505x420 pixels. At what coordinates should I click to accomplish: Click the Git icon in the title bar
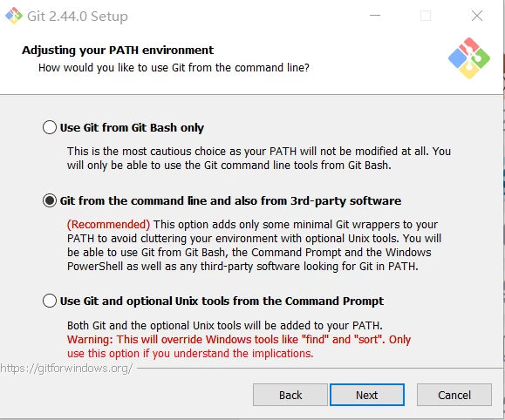[x=14, y=16]
